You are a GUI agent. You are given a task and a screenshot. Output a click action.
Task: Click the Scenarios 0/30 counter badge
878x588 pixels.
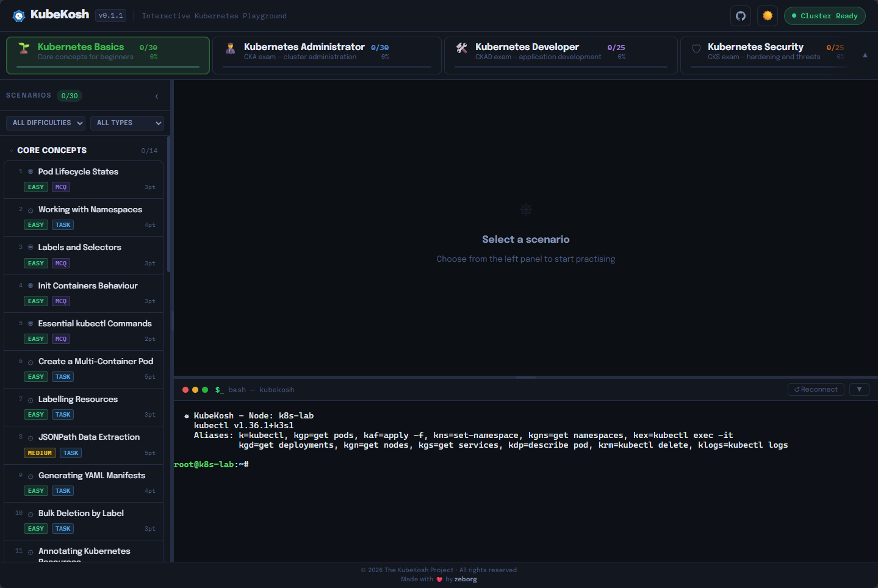pyautogui.click(x=70, y=96)
